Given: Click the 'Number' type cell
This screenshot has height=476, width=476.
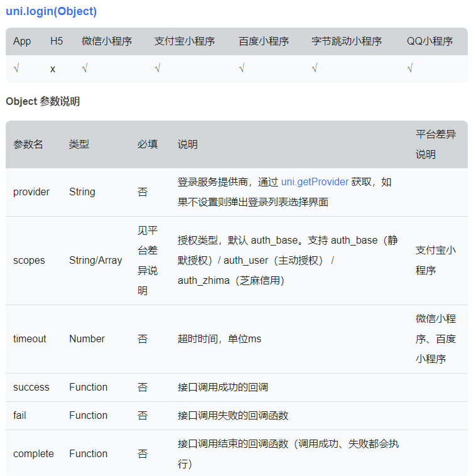Looking at the screenshot, I should tap(87, 338).
